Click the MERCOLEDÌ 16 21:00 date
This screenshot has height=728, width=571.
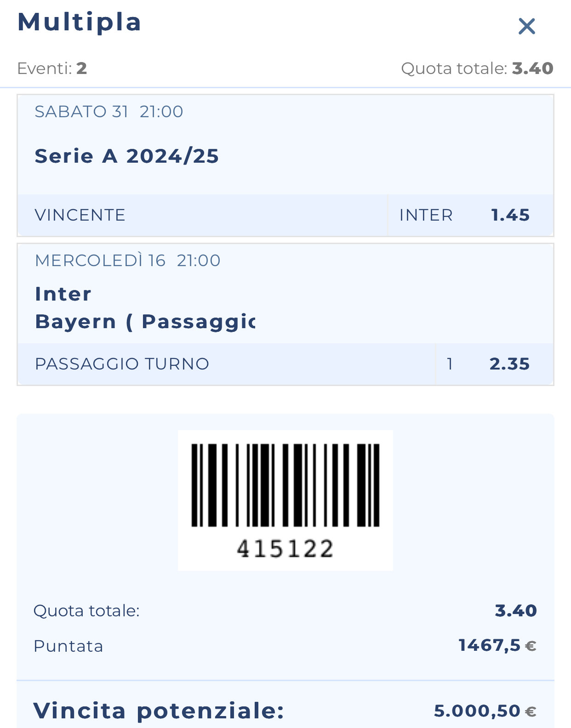(x=127, y=261)
